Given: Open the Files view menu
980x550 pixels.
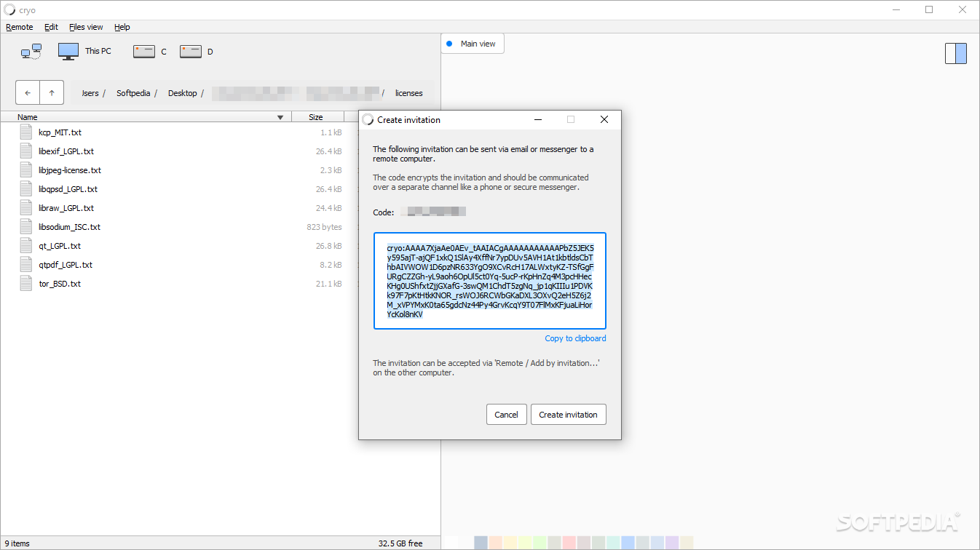Looking at the screenshot, I should (86, 27).
